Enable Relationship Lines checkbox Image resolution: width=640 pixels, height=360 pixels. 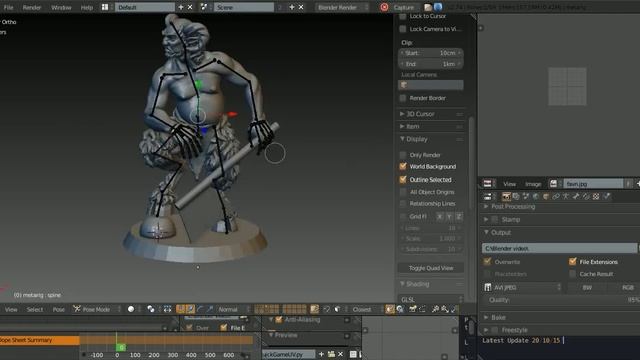pos(403,203)
